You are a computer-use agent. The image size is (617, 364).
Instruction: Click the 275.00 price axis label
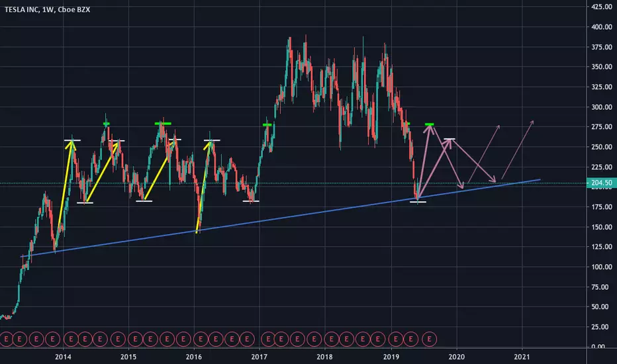tap(602, 126)
